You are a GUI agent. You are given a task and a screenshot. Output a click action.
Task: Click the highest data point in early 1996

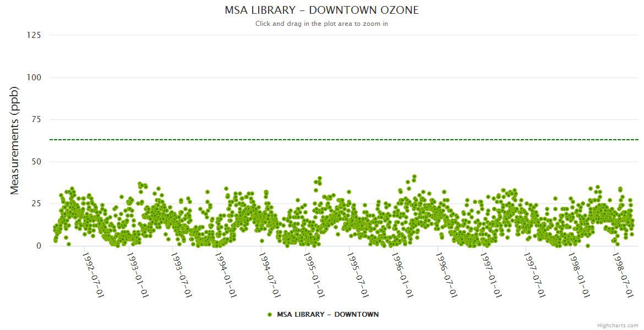tap(414, 177)
